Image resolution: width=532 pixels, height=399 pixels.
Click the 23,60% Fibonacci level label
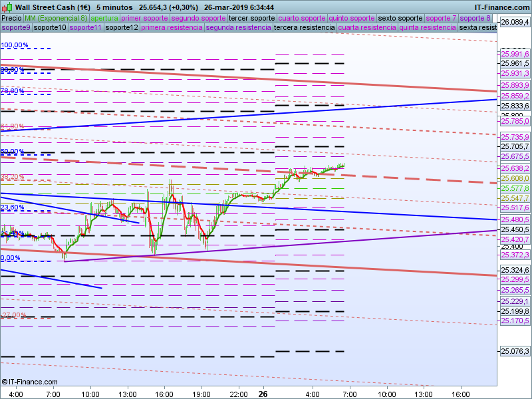12,207
